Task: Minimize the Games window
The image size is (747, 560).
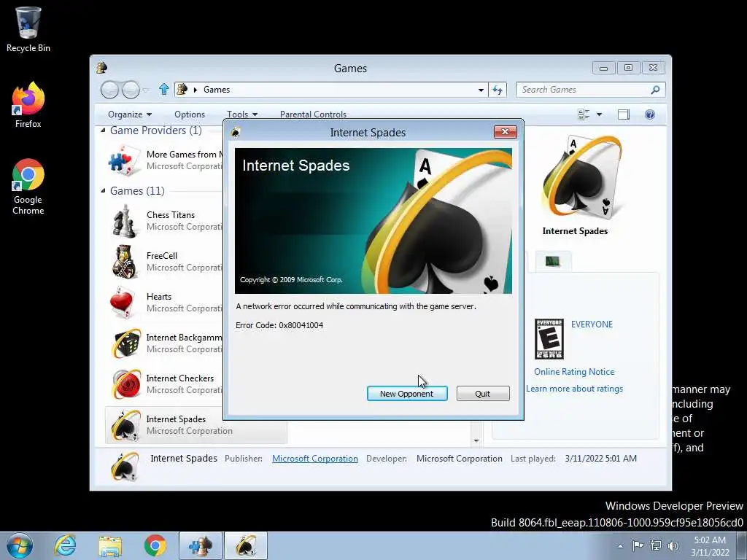Action: [x=603, y=68]
